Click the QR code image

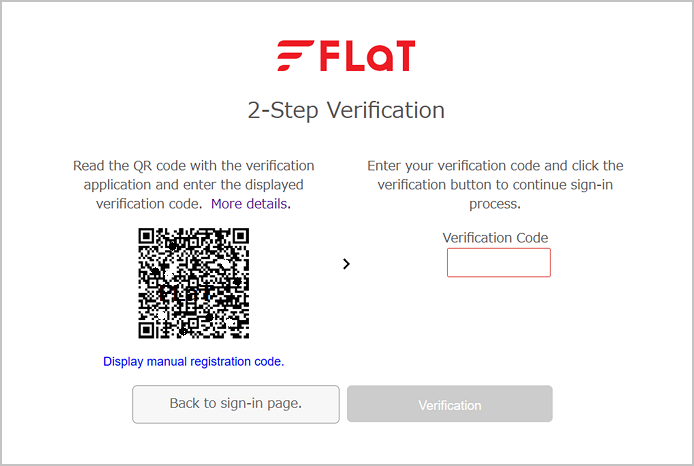(193, 283)
